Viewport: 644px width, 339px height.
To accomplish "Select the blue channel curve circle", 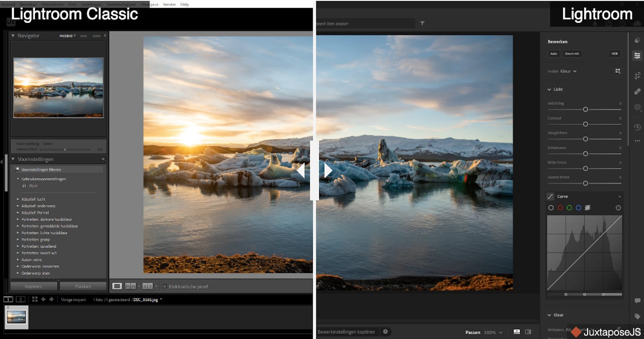I will pos(578,208).
